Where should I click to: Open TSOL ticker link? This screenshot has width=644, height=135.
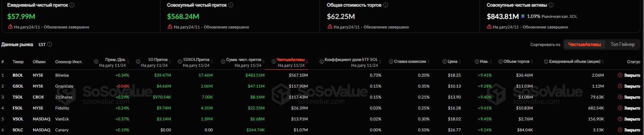click(18, 97)
